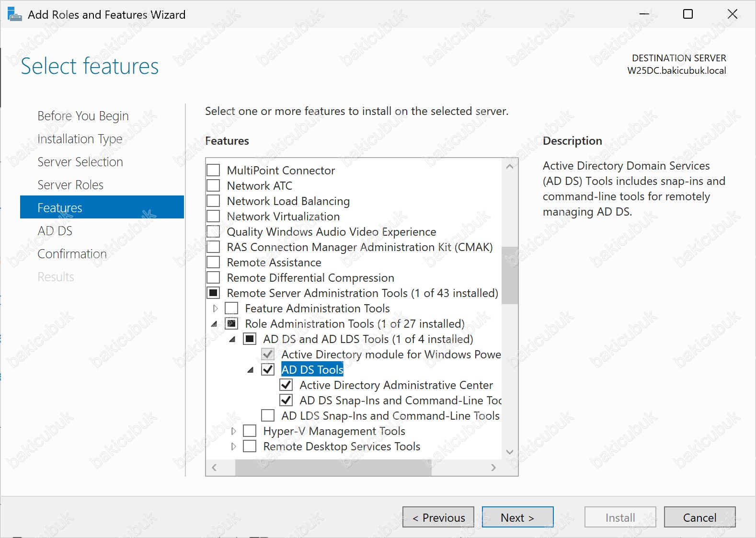The height and width of the screenshot is (538, 756).
Task: Collapse the Role Administration Tools node
Action: [x=214, y=324]
